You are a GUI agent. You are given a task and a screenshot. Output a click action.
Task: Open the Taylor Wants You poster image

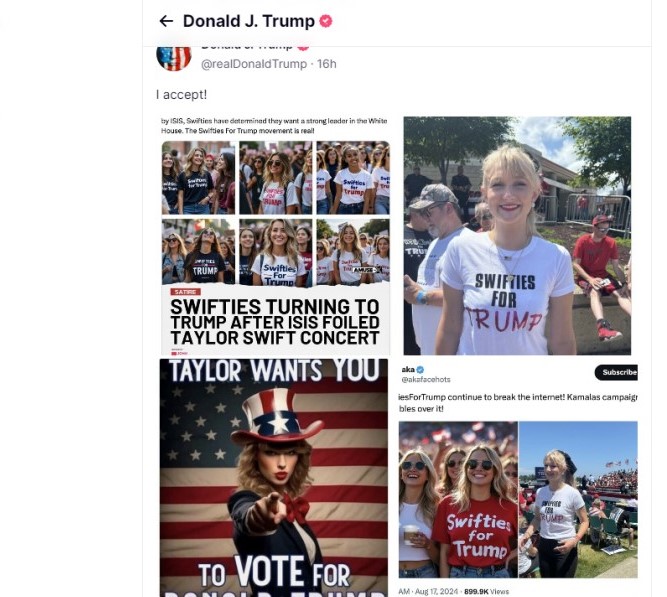273,478
